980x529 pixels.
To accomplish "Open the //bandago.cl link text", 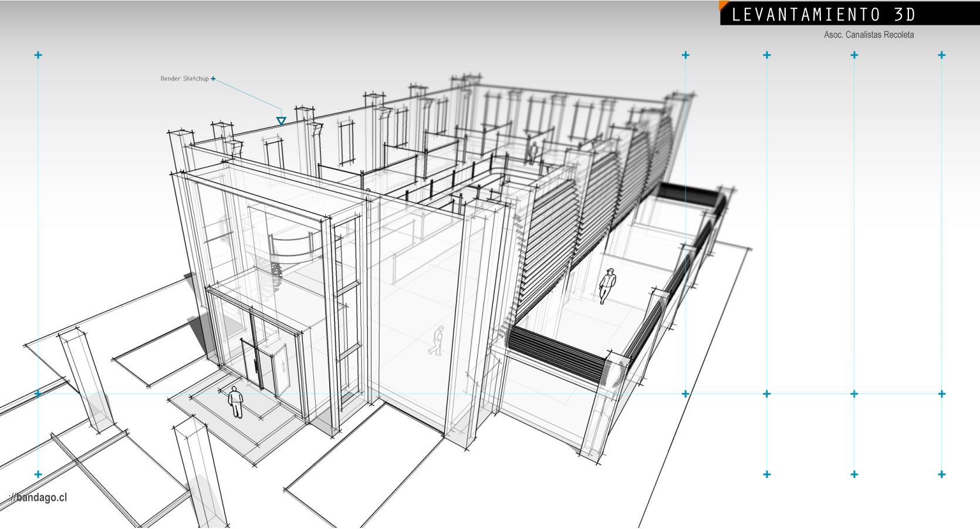I will 39,497.
